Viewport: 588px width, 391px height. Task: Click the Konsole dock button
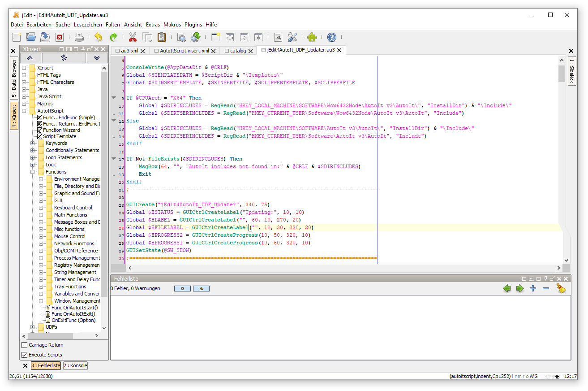tap(75, 365)
